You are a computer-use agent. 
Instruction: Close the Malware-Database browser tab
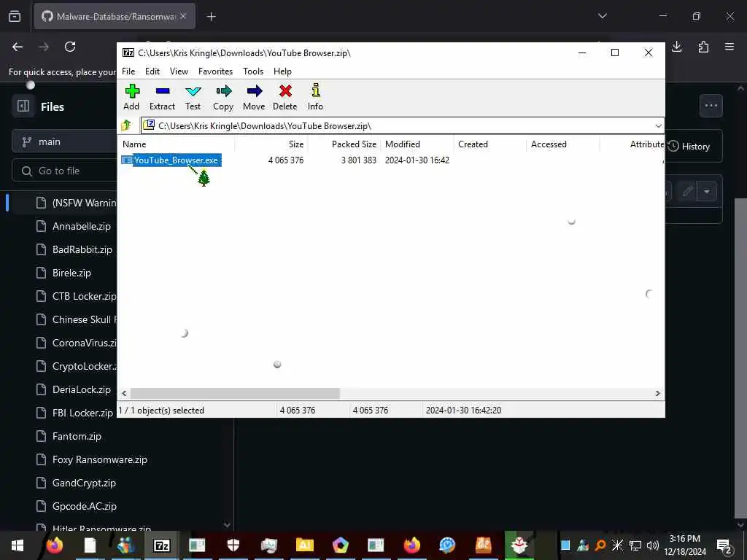click(183, 16)
